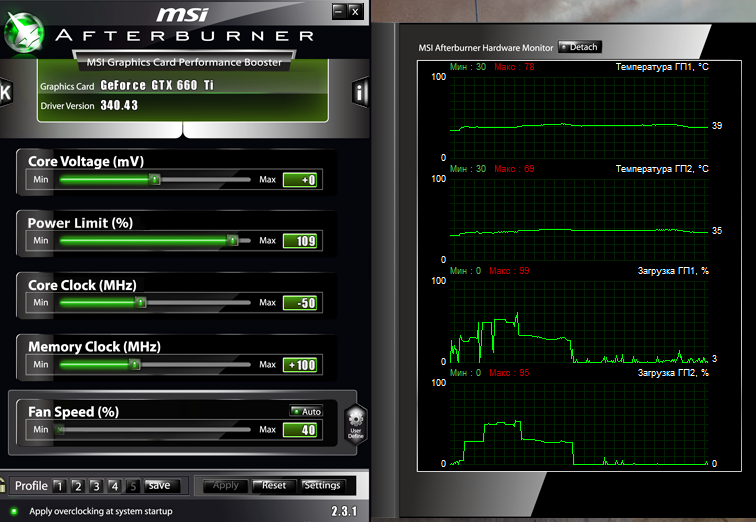Click the Save profile button
756x522 pixels.
[x=162, y=485]
